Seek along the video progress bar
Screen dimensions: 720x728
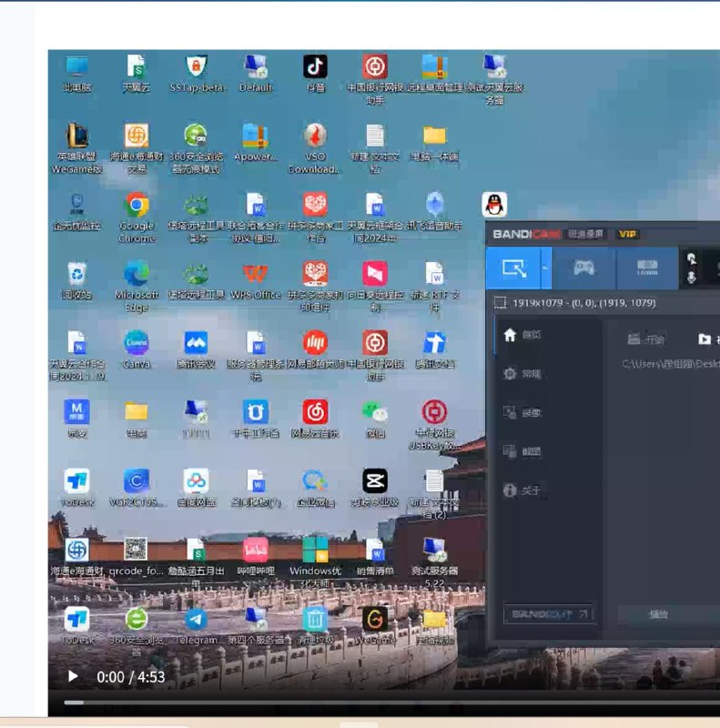[391, 703]
